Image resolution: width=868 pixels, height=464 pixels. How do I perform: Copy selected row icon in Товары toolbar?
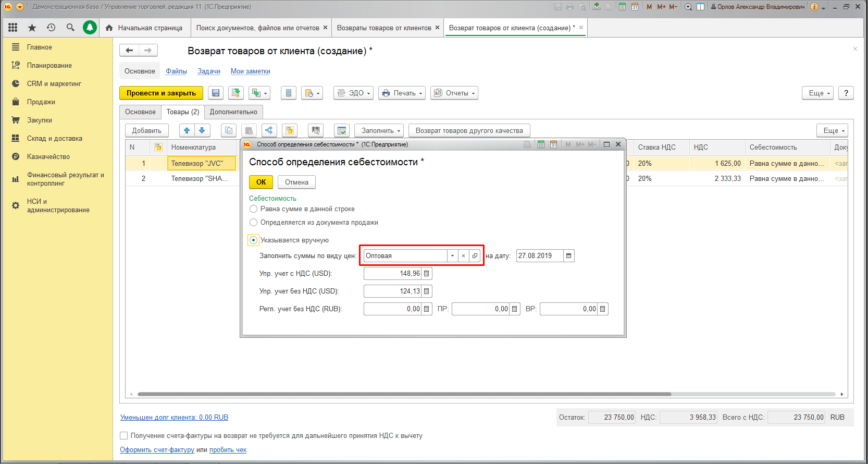tap(229, 130)
